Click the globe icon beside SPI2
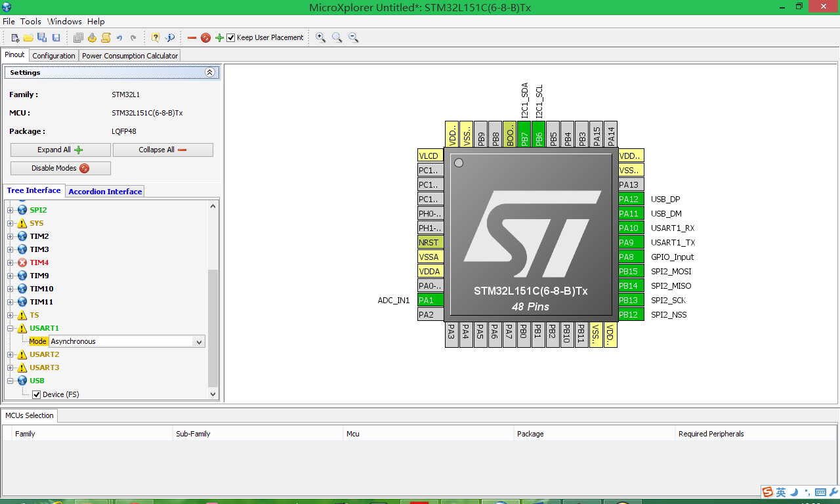 22,210
